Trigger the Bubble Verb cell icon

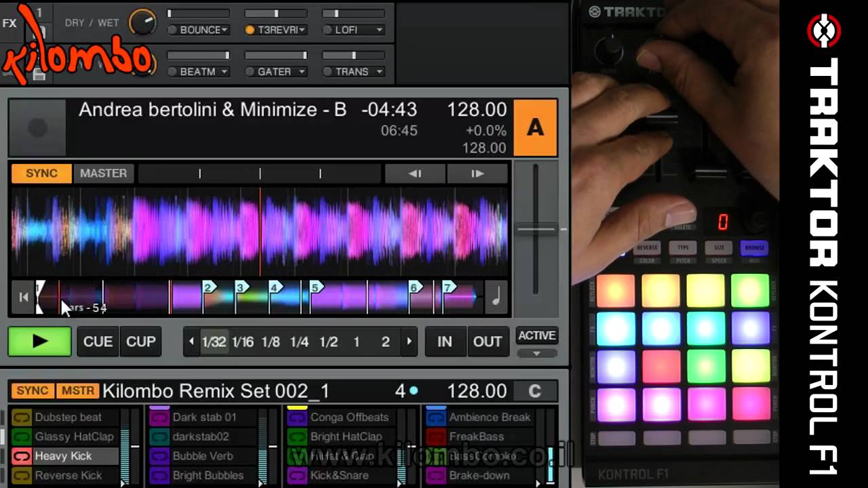click(x=159, y=456)
